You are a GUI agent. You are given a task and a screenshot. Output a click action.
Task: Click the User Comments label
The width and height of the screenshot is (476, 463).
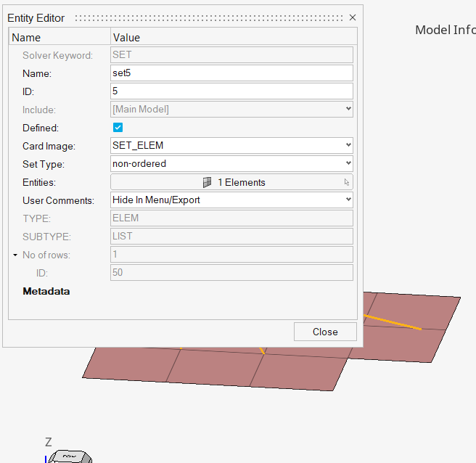click(58, 201)
